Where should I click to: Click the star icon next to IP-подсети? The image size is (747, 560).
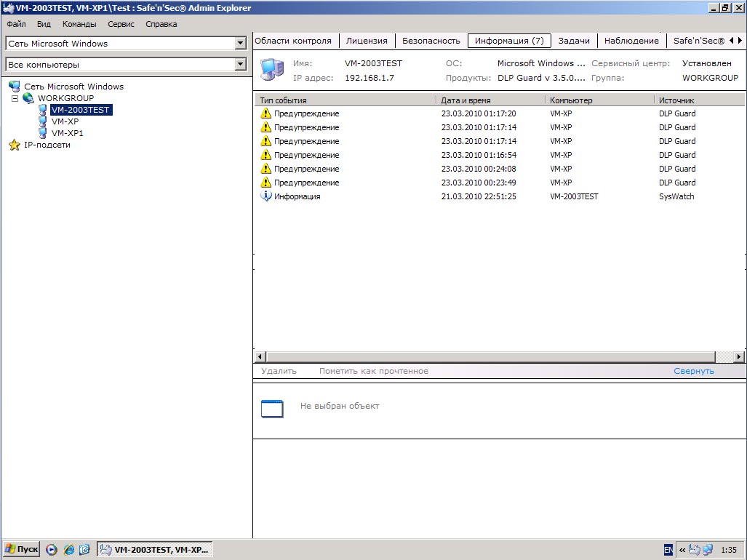point(15,145)
